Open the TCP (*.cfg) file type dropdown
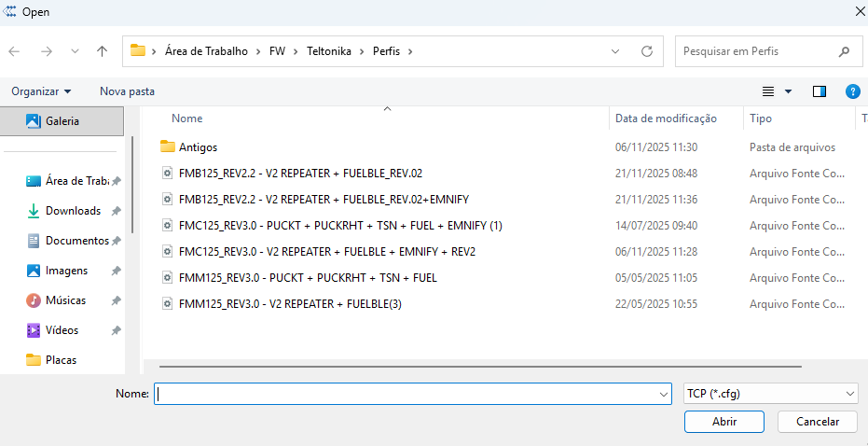Viewport: 868px width, 446px height. (770, 394)
